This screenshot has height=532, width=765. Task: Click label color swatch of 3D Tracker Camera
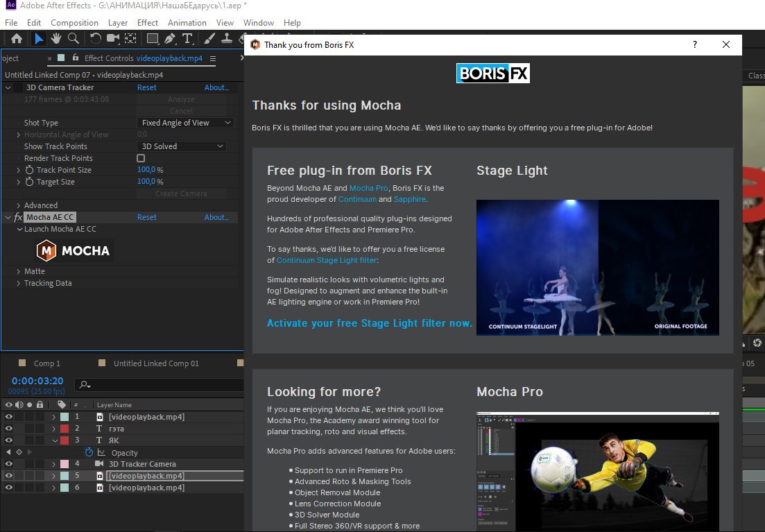point(65,464)
